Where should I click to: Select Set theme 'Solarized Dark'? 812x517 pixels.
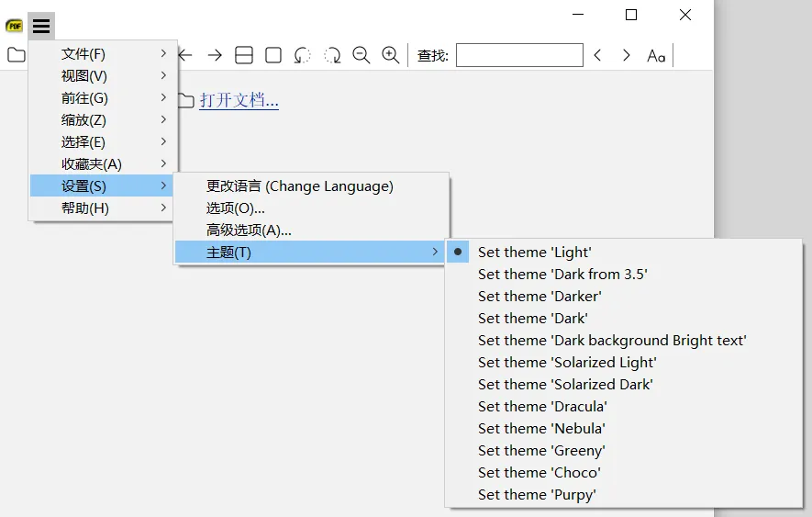point(624,384)
